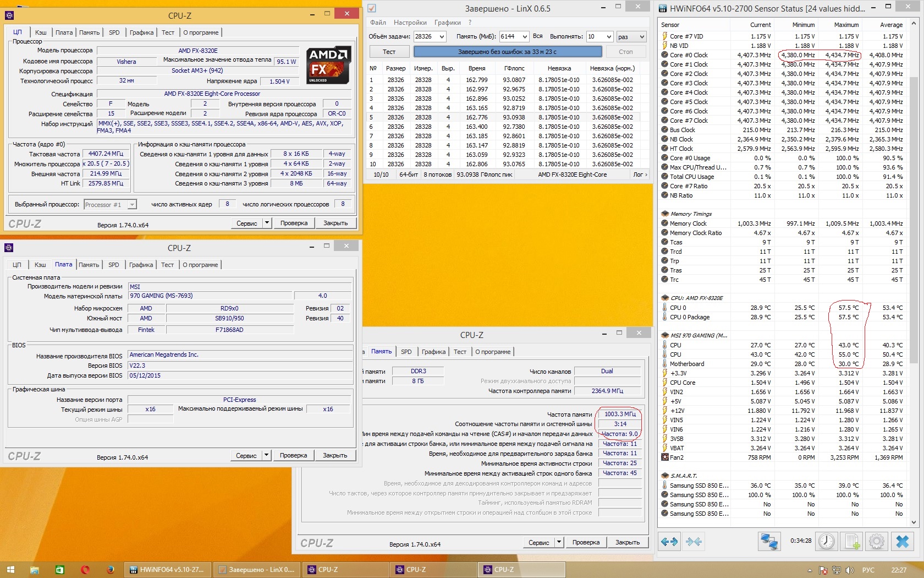Click Проверка in the top CPU-Z window
This screenshot has height=578, width=924.
coord(294,223)
